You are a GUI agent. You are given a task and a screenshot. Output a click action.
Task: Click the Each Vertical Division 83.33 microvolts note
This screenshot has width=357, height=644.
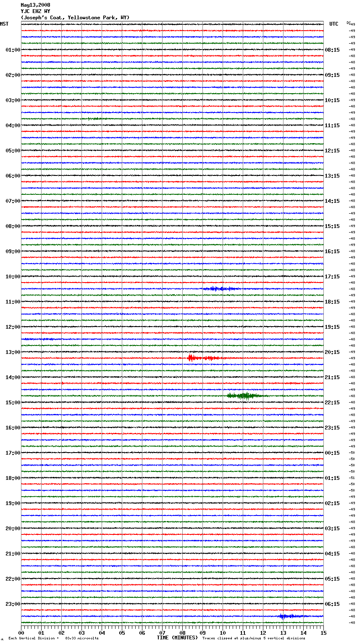pyautogui.click(x=53, y=639)
